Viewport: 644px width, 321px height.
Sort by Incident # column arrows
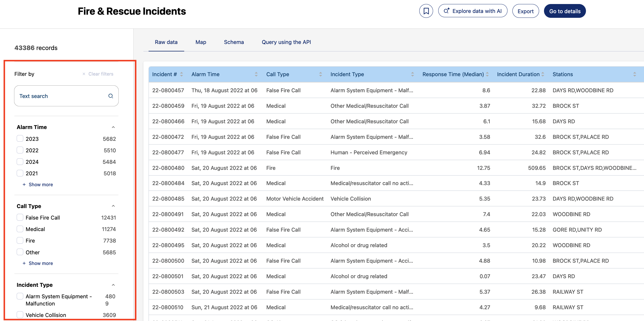(x=182, y=74)
